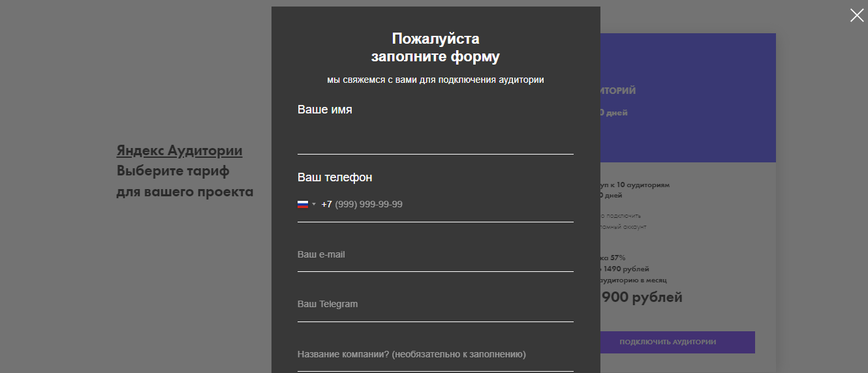Click the "Ваш телефон" field label
Viewport: 868px width, 373px height.
pos(335,177)
